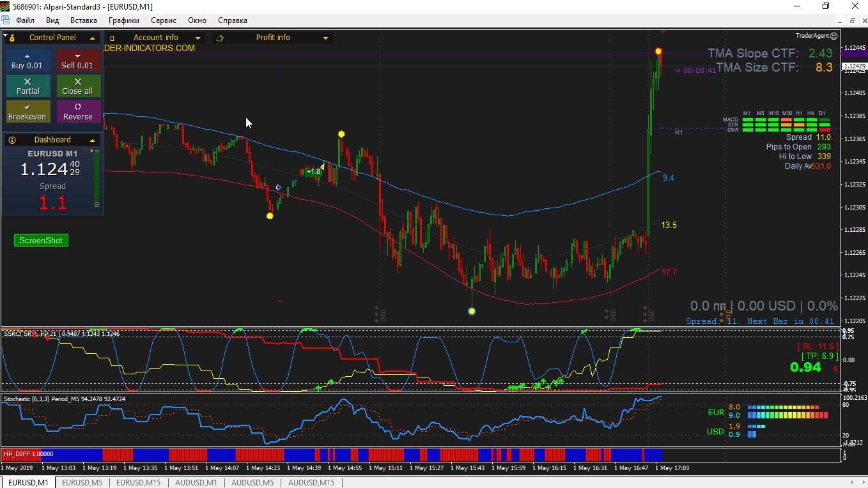Open the Окно menu
The image size is (868, 488).
[197, 20]
